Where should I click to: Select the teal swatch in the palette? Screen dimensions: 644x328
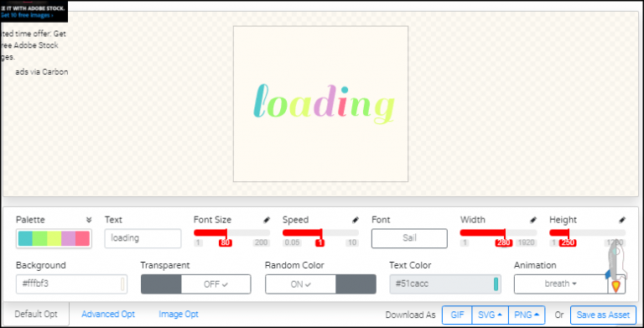25,238
